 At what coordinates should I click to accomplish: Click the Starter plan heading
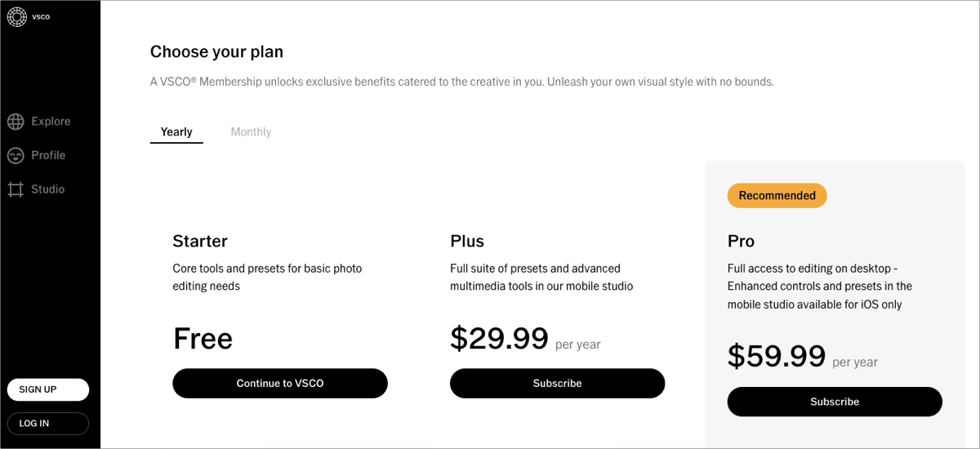tap(200, 242)
